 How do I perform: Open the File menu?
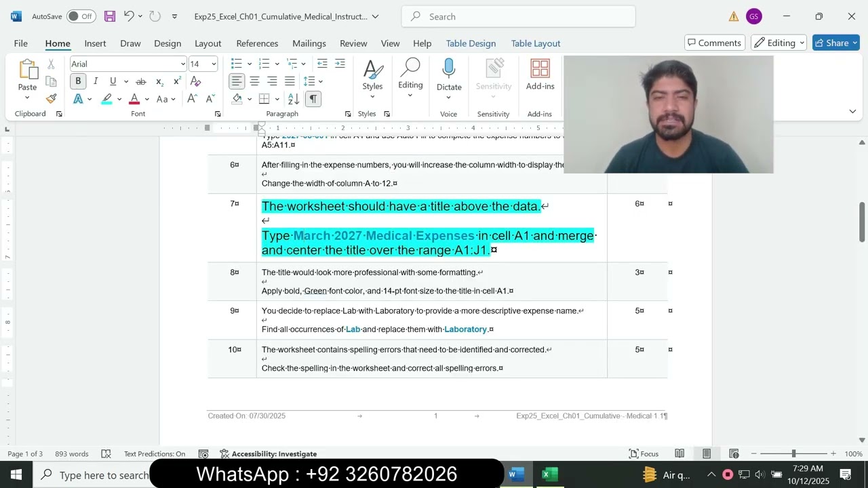21,43
